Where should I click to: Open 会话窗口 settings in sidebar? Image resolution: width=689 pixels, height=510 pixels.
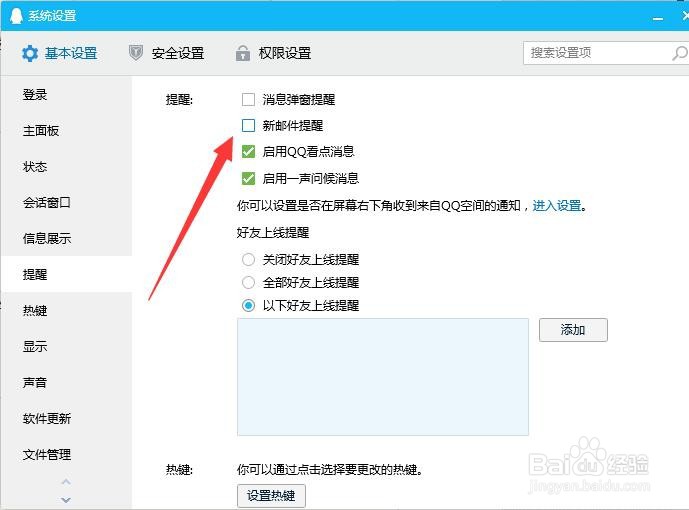coord(66,203)
